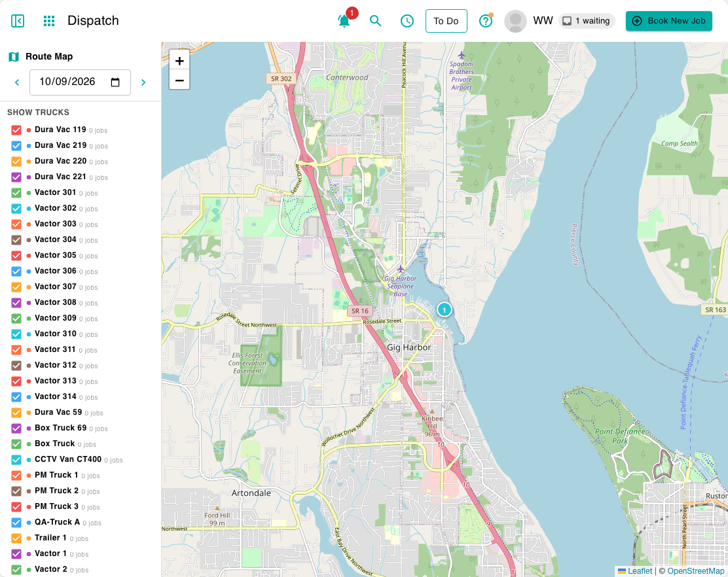This screenshot has height=577, width=728.
Task: Toggle Vactor 307 checkbox
Action: point(16,287)
